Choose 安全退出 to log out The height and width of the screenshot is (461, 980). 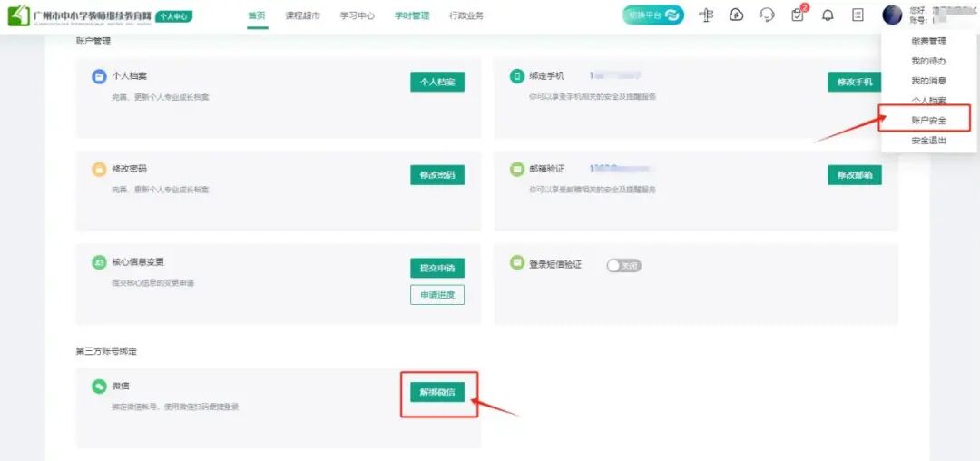[929, 141]
